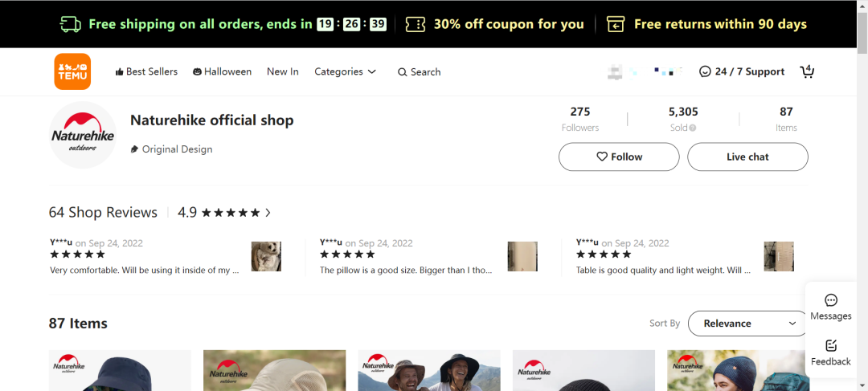Click the 30% off coupon icon

point(415,24)
